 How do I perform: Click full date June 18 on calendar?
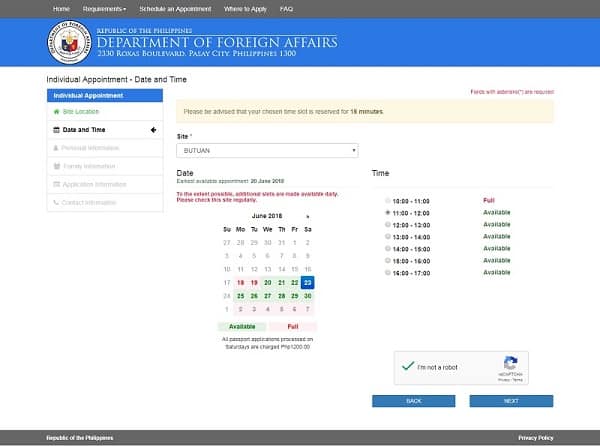point(240,283)
